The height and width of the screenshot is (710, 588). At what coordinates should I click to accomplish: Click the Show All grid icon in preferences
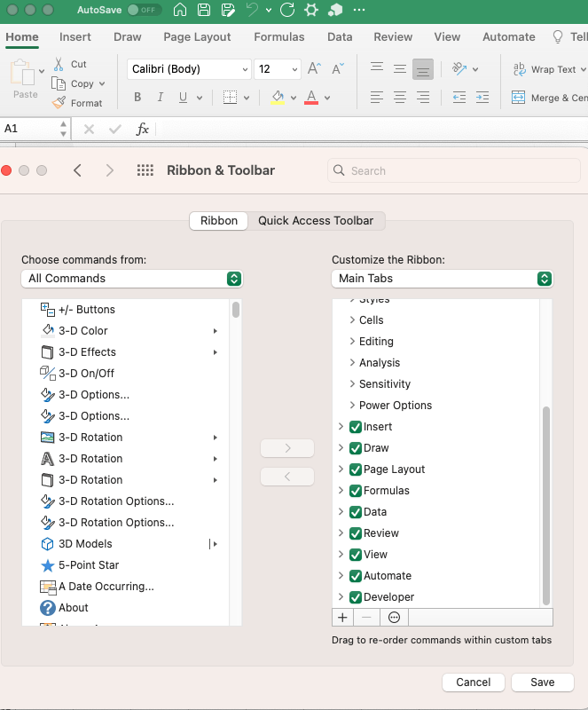[145, 170]
